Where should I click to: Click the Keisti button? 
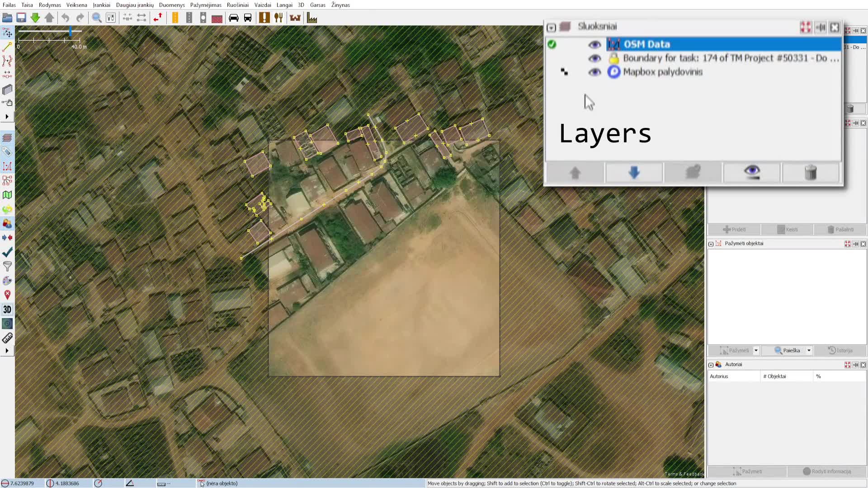click(787, 230)
